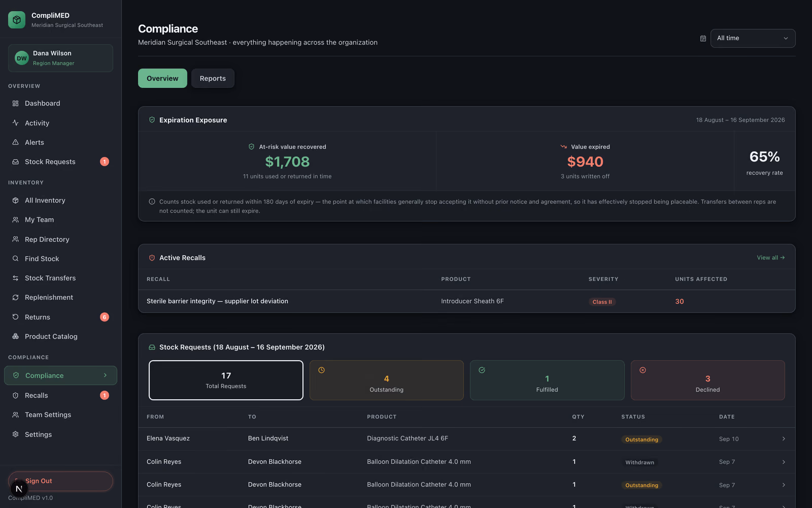Click the Diagnostic Catheter JL4 6F product cell

[x=408, y=438]
